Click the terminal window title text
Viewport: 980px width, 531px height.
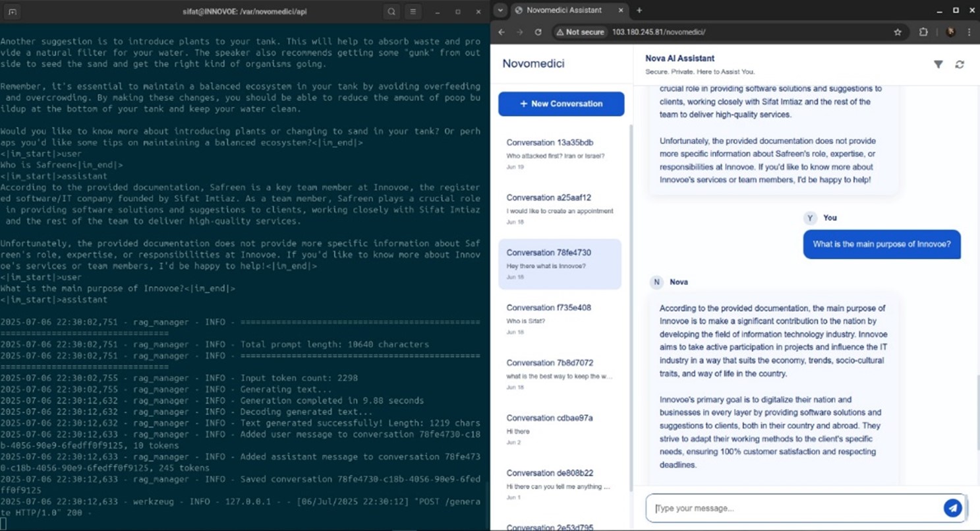[245, 11]
